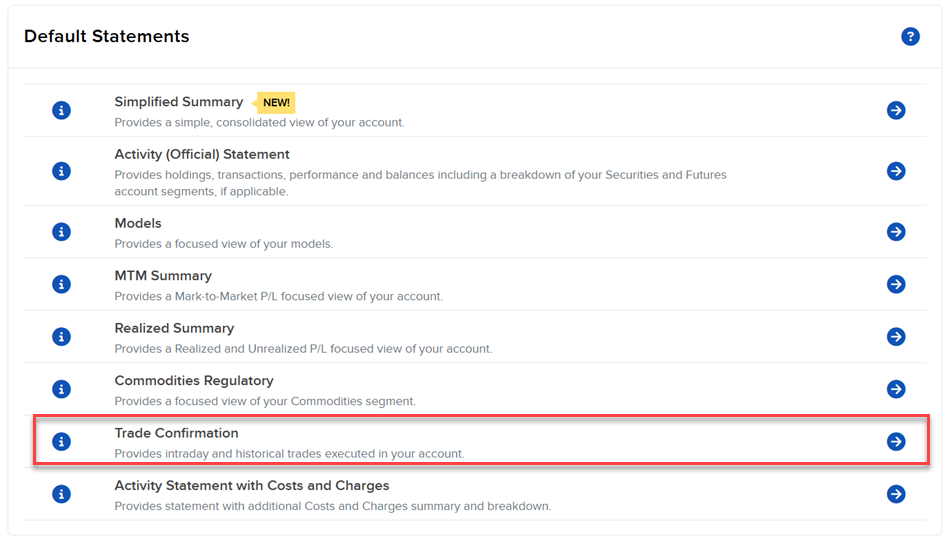Click info icon for Costs and Charges statement
This screenshot has width=950, height=548.
(61, 494)
